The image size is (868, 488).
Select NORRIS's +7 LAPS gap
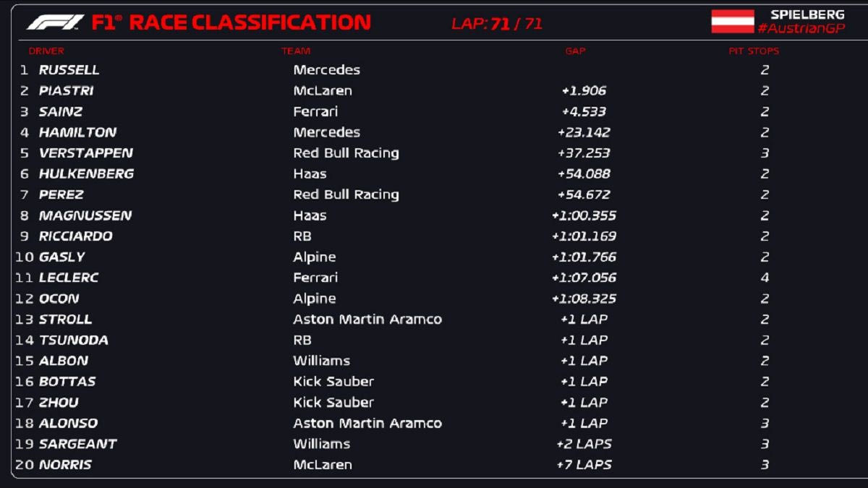[x=584, y=465]
